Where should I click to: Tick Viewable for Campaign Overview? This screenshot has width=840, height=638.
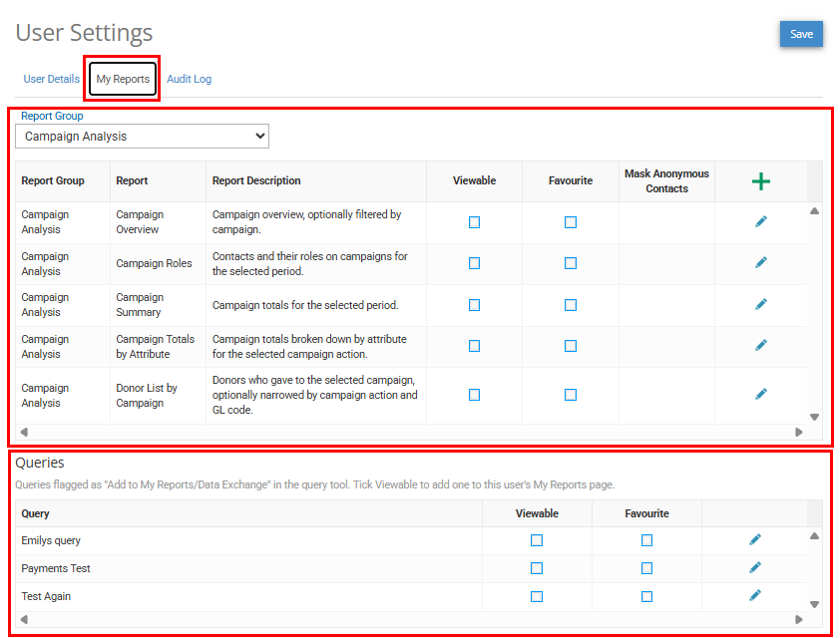point(474,222)
